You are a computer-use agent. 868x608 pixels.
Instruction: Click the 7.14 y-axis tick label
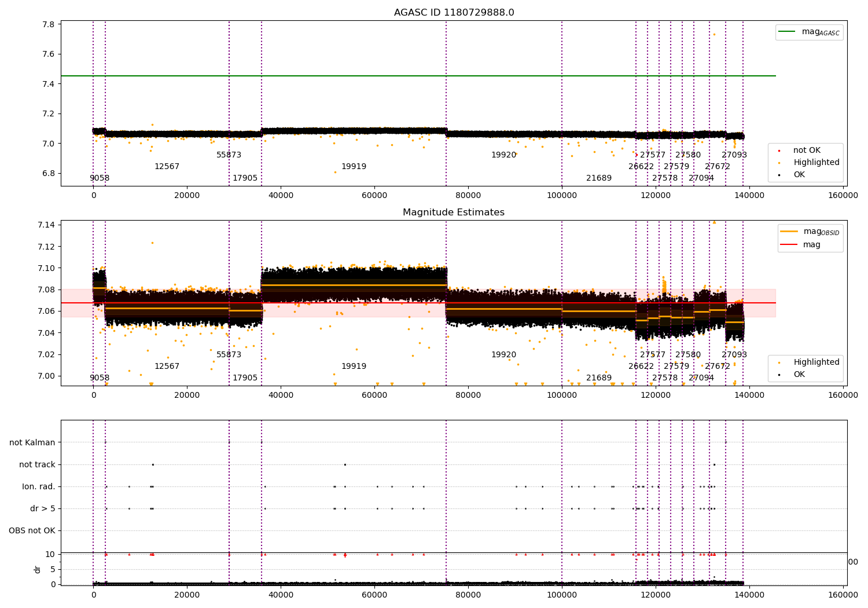46,225
